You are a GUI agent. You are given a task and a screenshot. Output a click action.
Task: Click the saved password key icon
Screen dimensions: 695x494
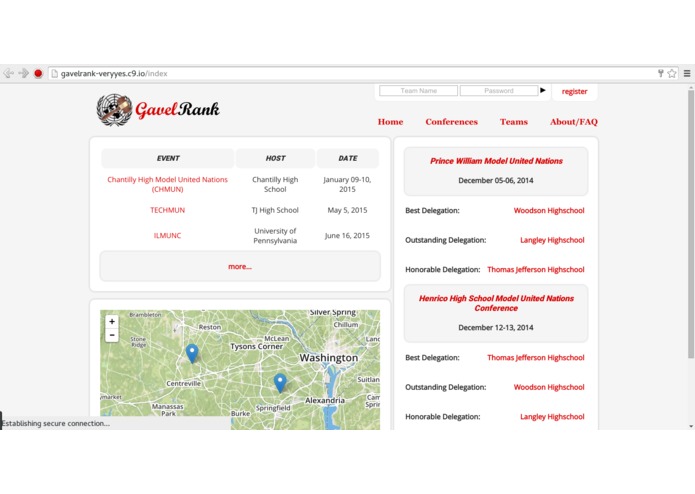coord(660,74)
